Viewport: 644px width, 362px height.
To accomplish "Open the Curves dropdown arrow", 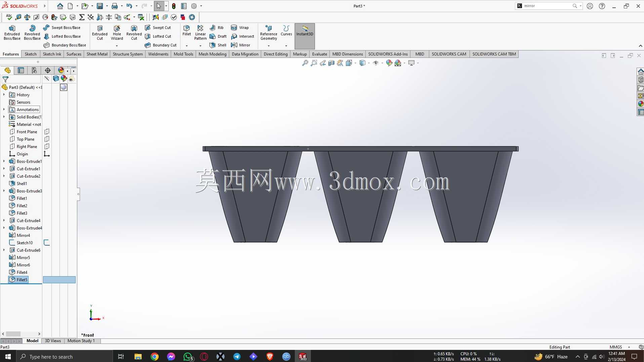I will 286,46.
